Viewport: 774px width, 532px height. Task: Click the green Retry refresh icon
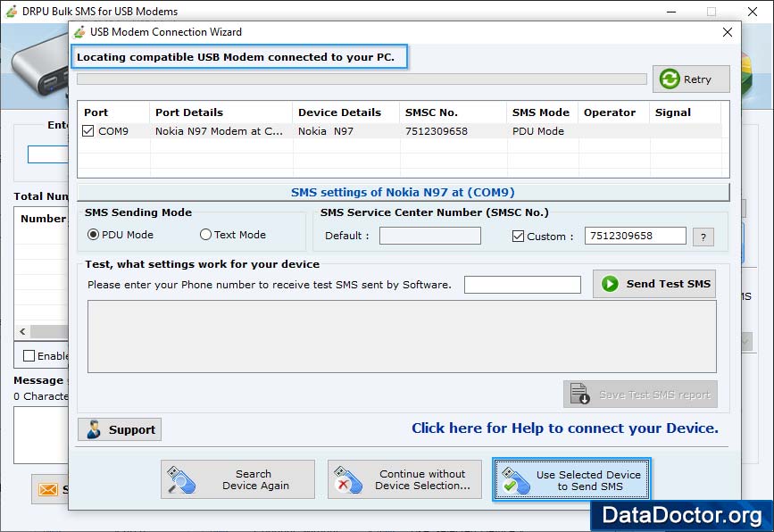point(670,79)
